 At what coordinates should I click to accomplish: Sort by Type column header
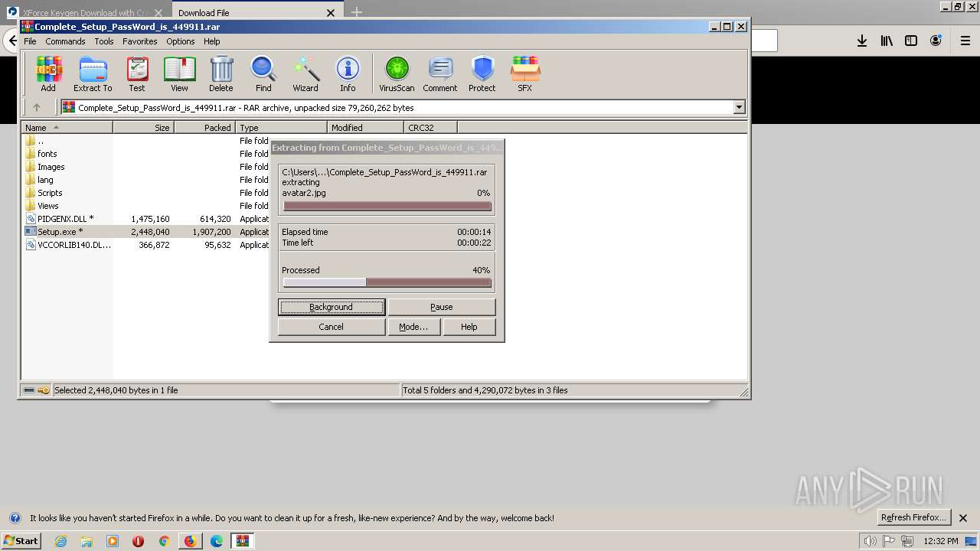pos(282,128)
